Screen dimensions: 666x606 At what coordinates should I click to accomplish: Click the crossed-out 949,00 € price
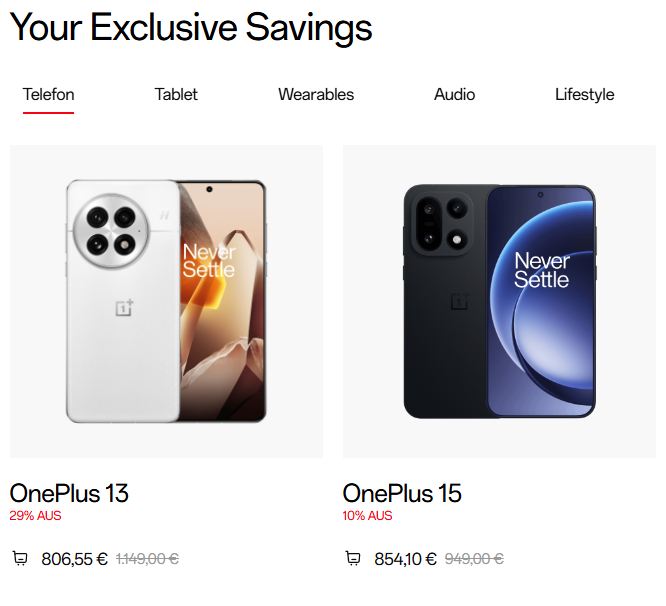click(x=474, y=559)
